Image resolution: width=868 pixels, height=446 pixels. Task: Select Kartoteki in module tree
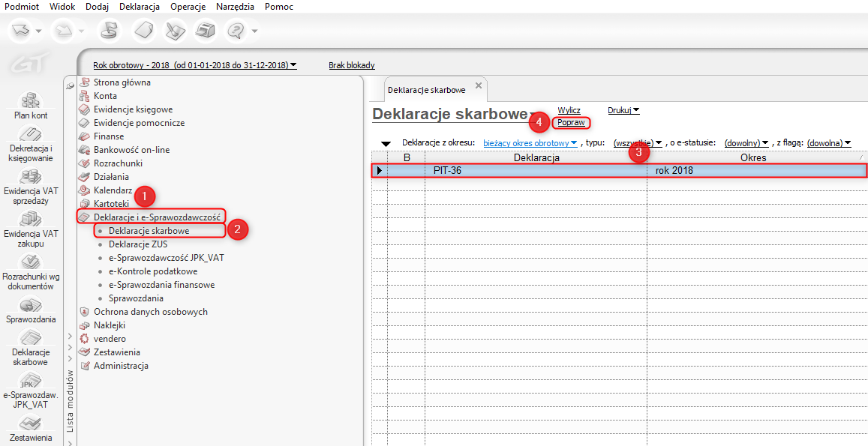tap(111, 204)
